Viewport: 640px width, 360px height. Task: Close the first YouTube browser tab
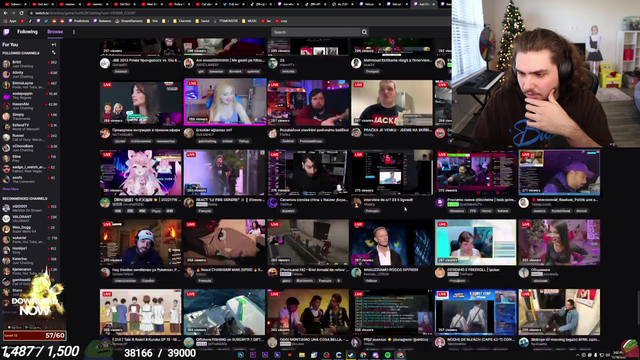click(25, 4)
